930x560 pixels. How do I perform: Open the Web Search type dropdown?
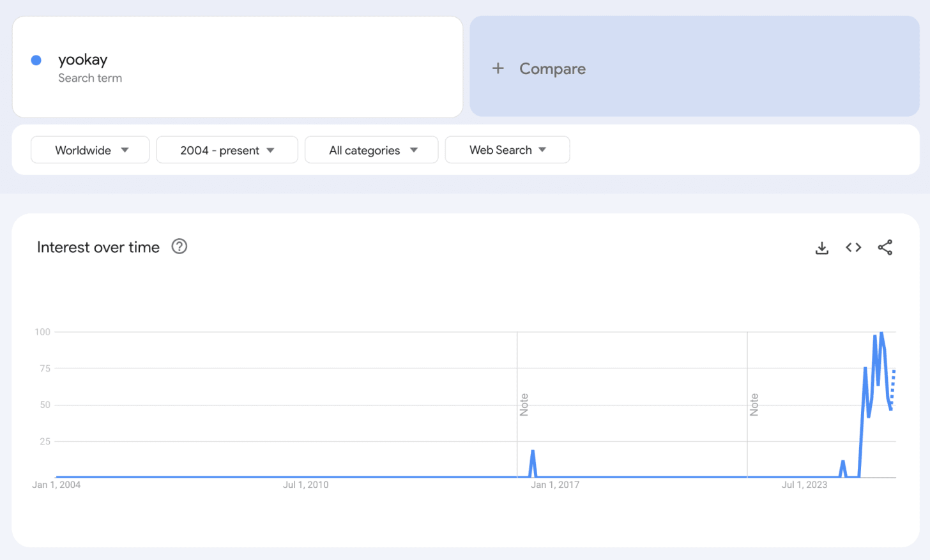pos(507,150)
